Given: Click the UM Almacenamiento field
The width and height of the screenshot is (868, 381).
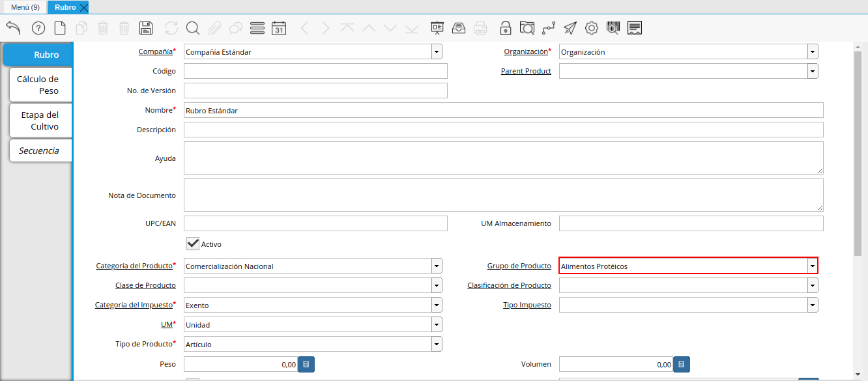Looking at the screenshot, I should pos(691,223).
